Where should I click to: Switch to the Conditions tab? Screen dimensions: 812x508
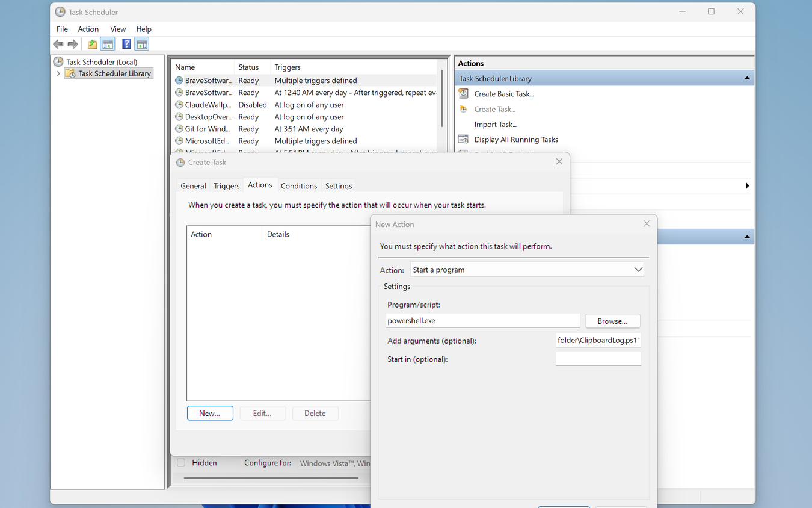(299, 186)
